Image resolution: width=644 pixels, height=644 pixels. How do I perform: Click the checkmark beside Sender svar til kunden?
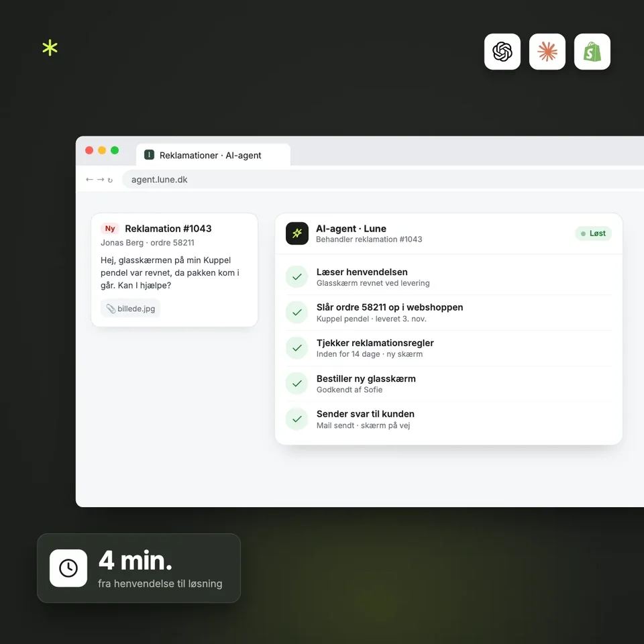[297, 419]
